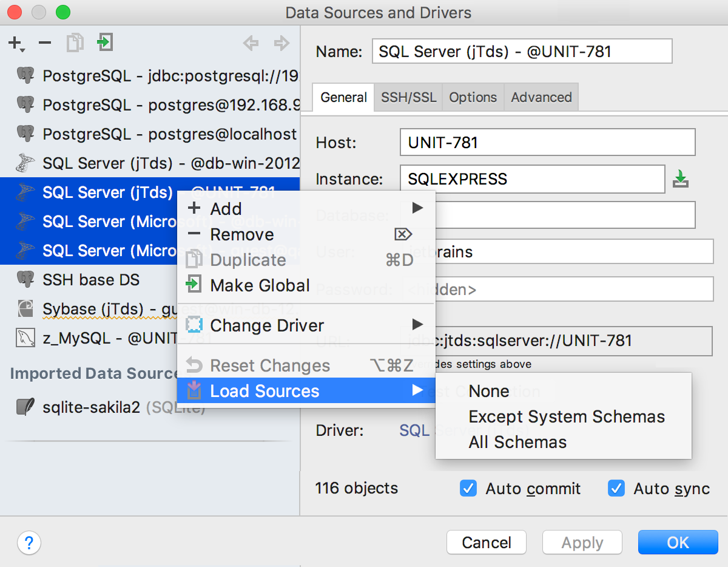Viewport: 728px width, 567px height.
Task: Click the Apply button
Action: [582, 542]
